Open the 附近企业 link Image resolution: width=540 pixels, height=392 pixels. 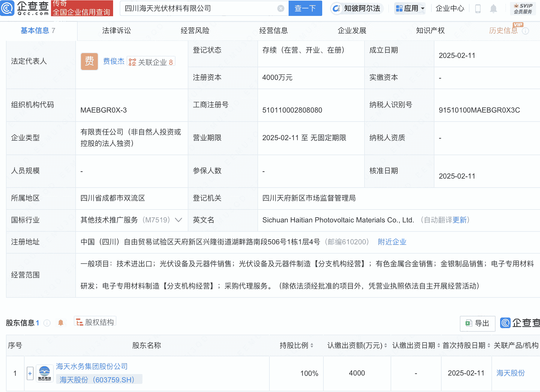pyautogui.click(x=392, y=242)
